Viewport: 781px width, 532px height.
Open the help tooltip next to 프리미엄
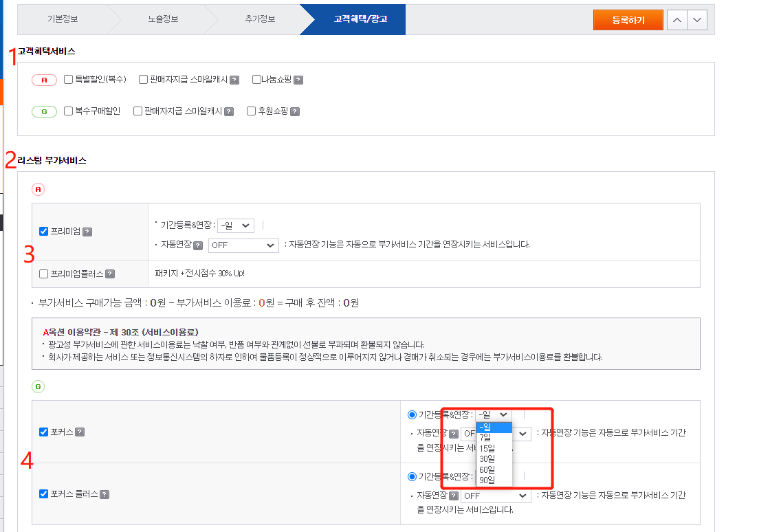click(x=87, y=232)
